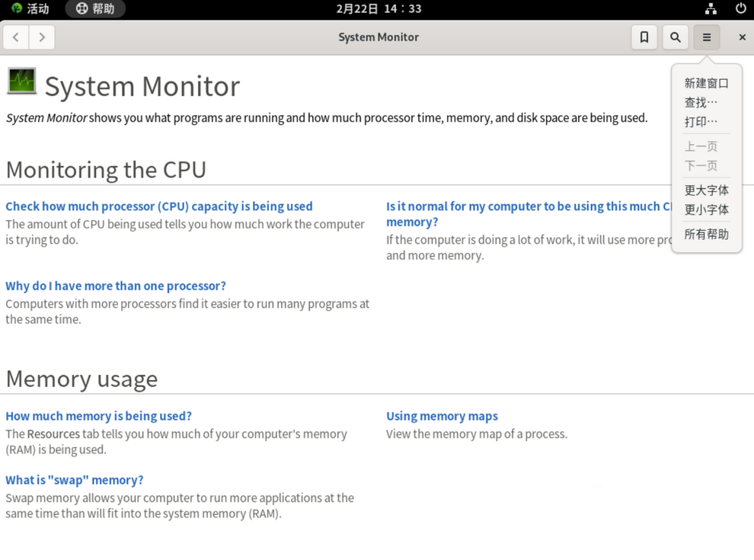754x560 pixels.
Task: Click the power icon in top bar
Action: (x=740, y=9)
